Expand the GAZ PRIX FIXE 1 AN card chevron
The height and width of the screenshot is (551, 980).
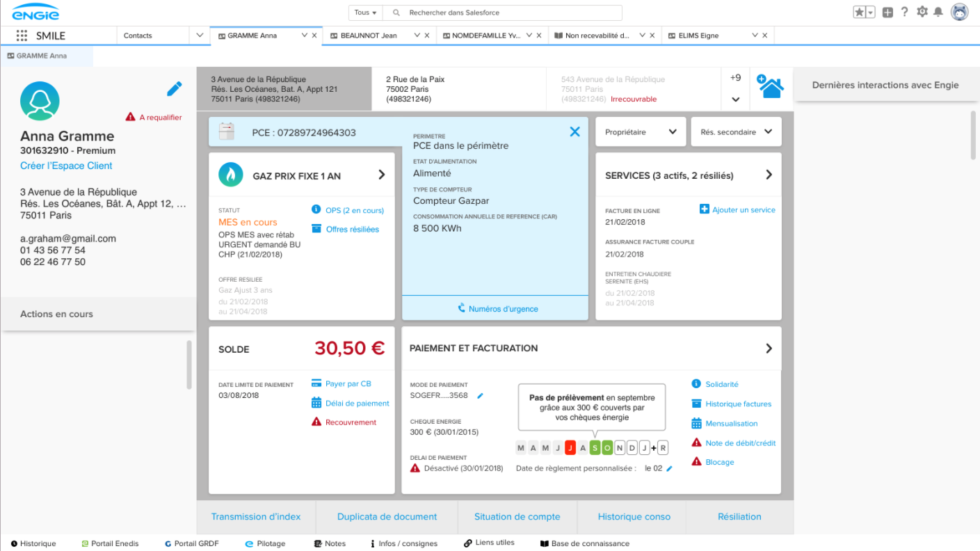(x=381, y=175)
